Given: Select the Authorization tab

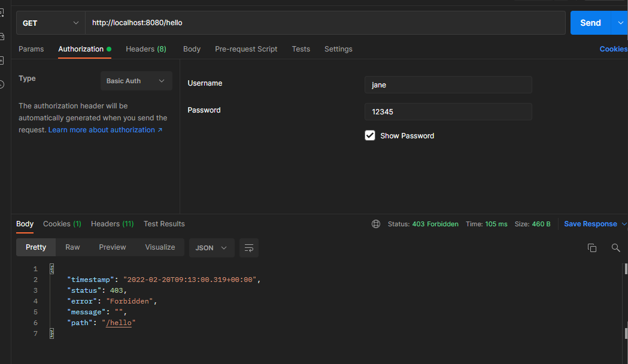Looking at the screenshot, I should (84, 49).
